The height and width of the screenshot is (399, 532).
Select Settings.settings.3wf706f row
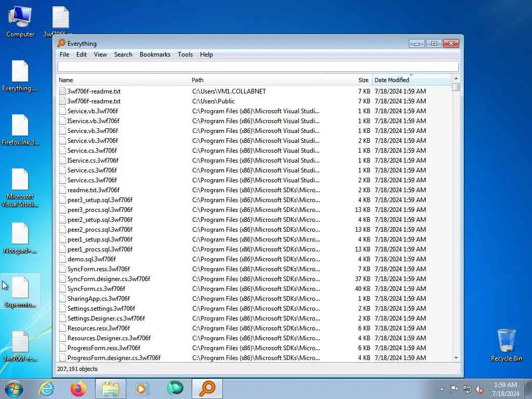254,309
